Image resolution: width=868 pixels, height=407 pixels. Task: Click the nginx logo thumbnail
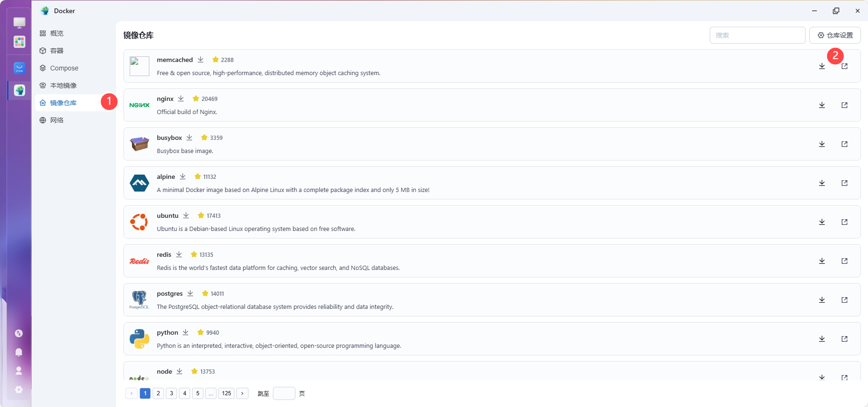[139, 105]
